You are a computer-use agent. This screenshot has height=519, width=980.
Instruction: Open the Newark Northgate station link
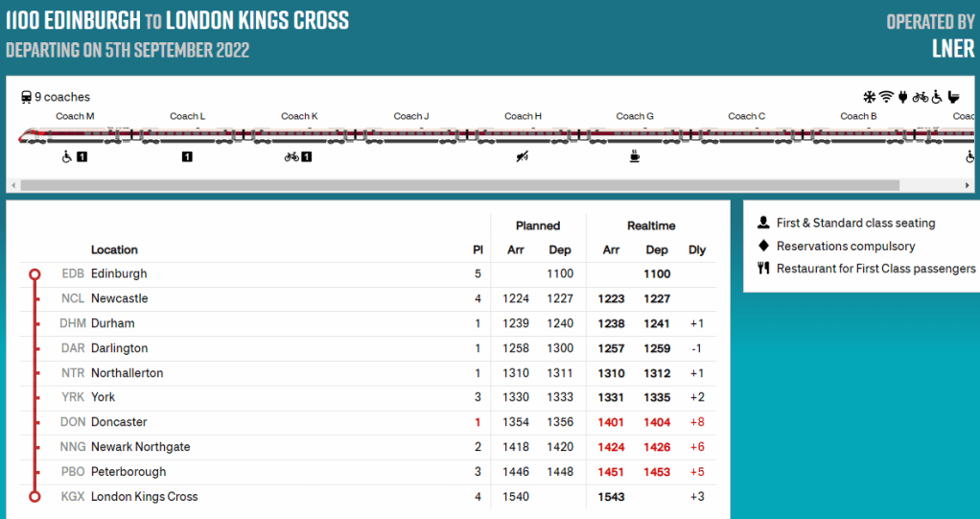[x=141, y=447]
